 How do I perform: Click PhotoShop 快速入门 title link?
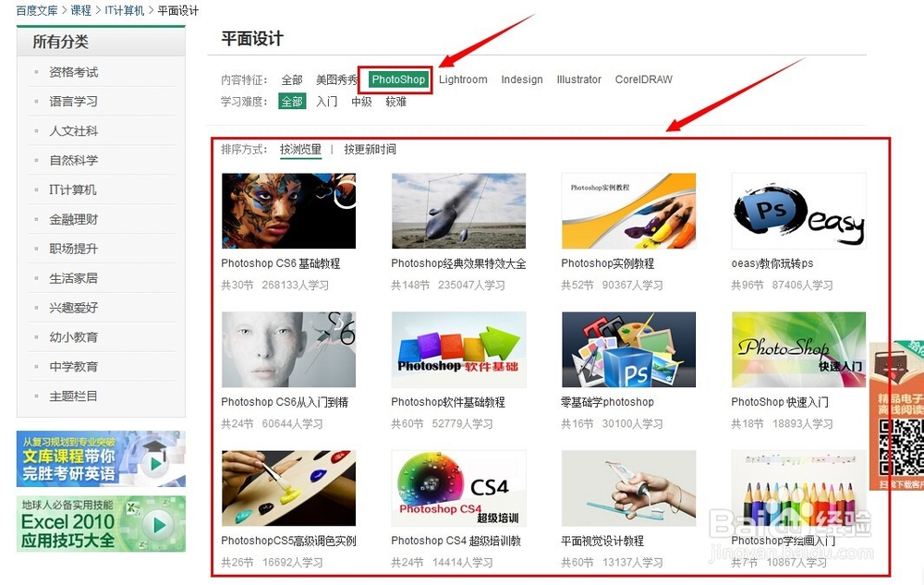[780, 402]
